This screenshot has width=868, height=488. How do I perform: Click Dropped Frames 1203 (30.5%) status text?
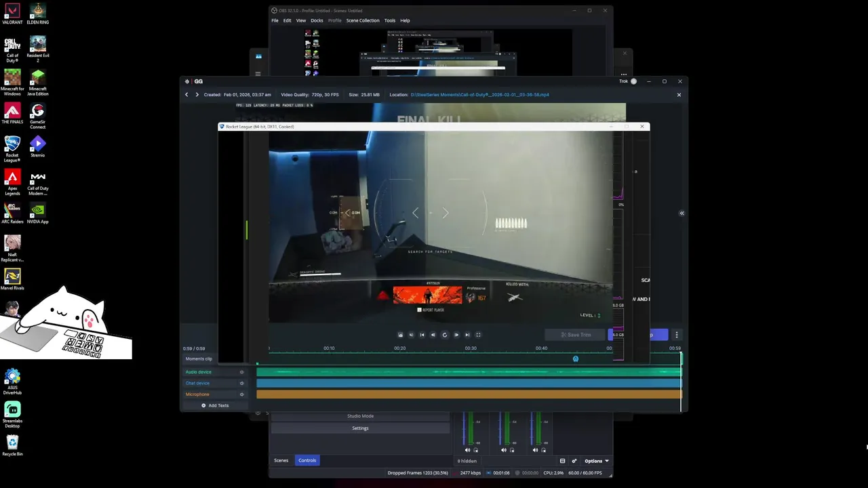(x=418, y=472)
